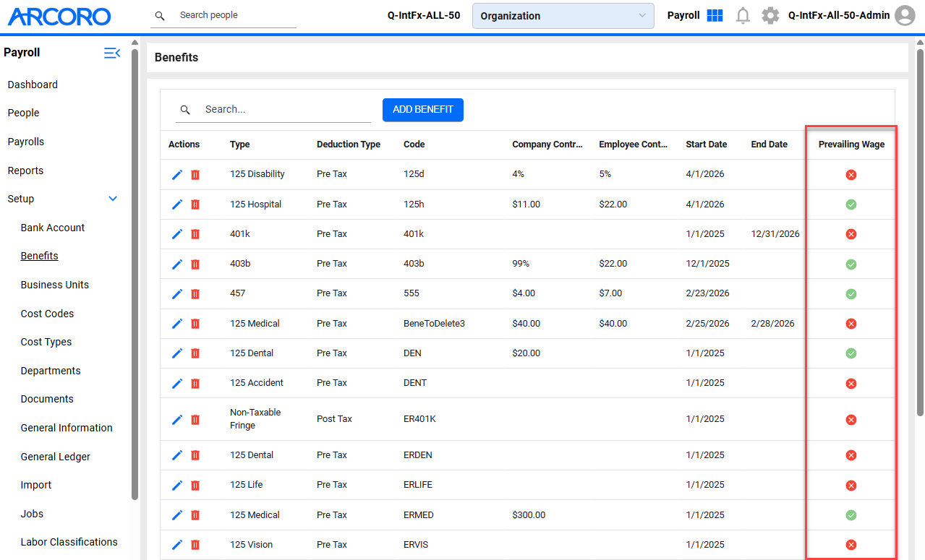Image resolution: width=925 pixels, height=560 pixels.
Task: Edit the 125 Vision benefit
Action: (x=177, y=545)
